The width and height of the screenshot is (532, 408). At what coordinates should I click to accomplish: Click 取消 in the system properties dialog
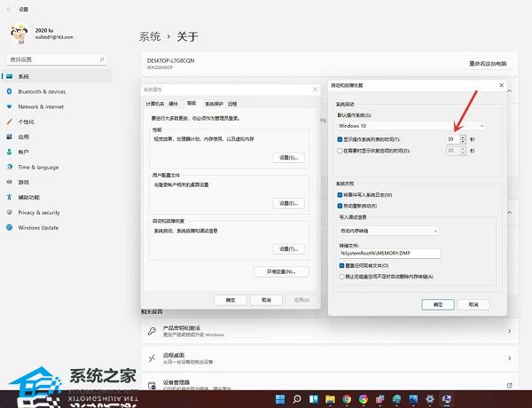point(266,300)
